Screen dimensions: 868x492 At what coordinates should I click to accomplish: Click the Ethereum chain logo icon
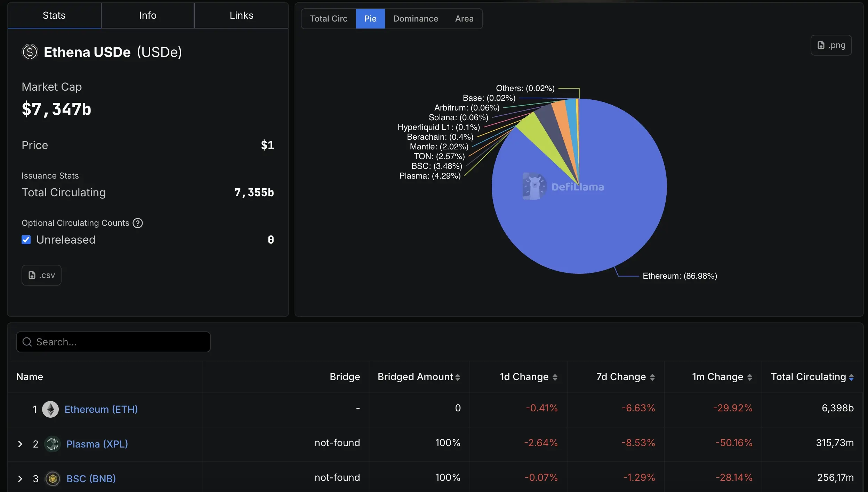coord(50,409)
